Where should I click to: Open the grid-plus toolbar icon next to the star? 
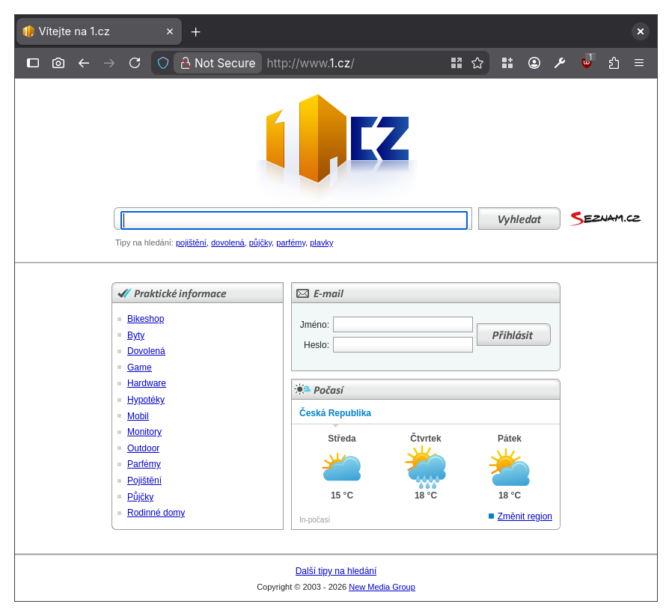click(507, 63)
